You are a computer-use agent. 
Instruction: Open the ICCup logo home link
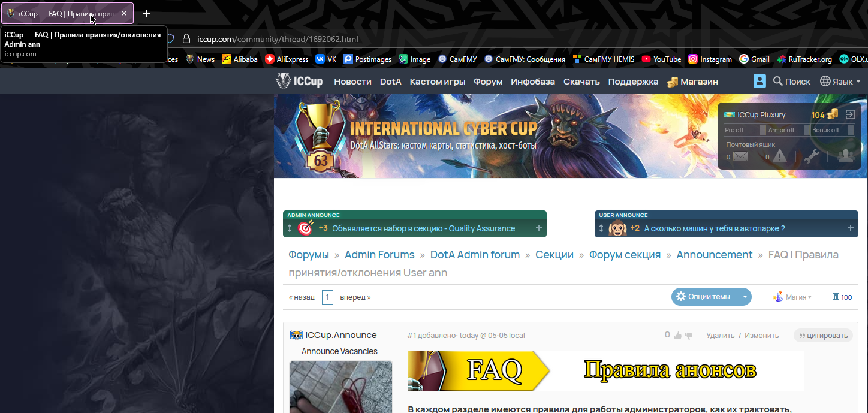coord(299,81)
